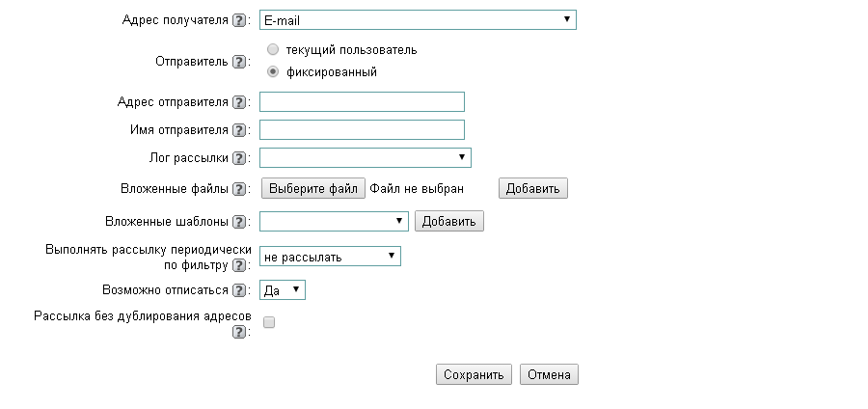
Task: Click Добавить next to file chooser
Action: tap(532, 188)
